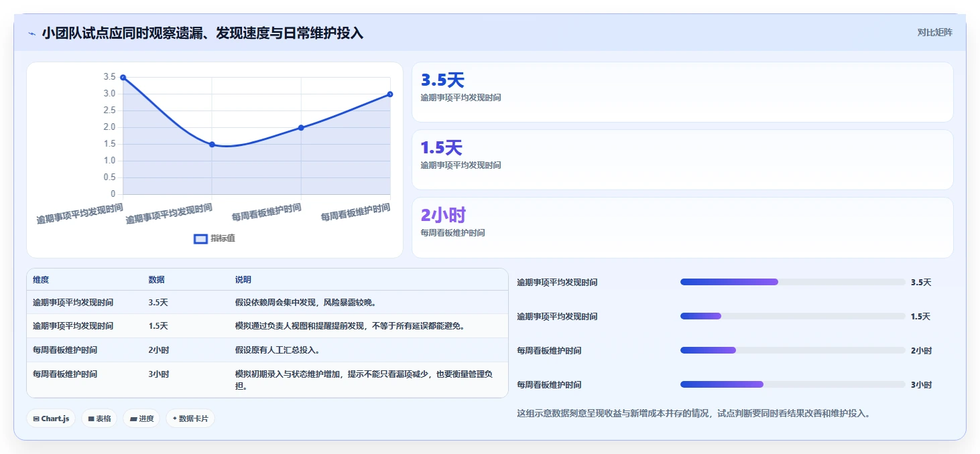This screenshot has height=454, width=980.
Task: Click the 维度 table column header
Action: click(x=41, y=280)
